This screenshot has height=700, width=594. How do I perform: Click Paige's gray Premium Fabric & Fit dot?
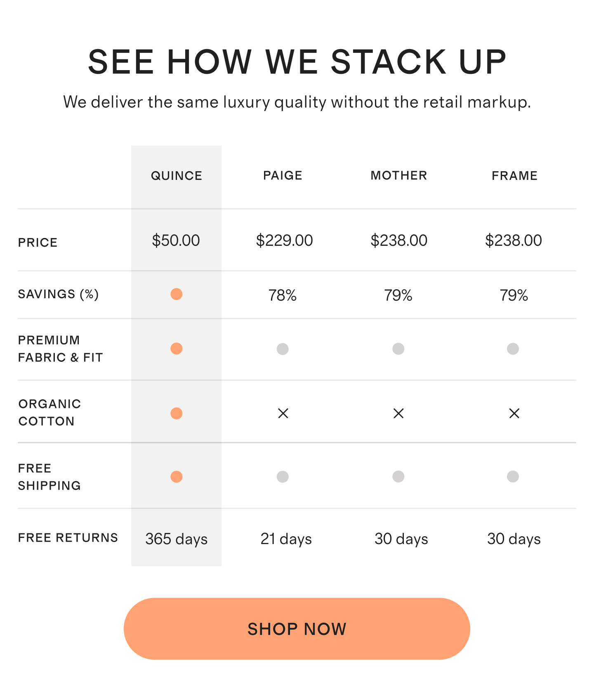tap(283, 349)
